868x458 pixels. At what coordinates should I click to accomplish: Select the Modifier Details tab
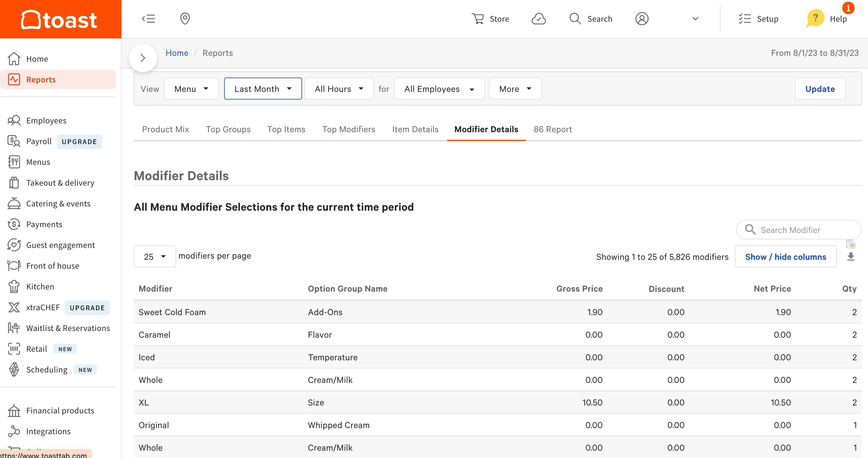click(486, 129)
